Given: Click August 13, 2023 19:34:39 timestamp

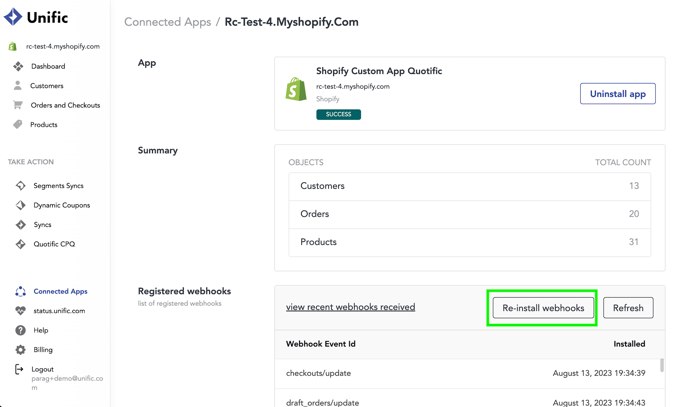Looking at the screenshot, I should pos(599,373).
